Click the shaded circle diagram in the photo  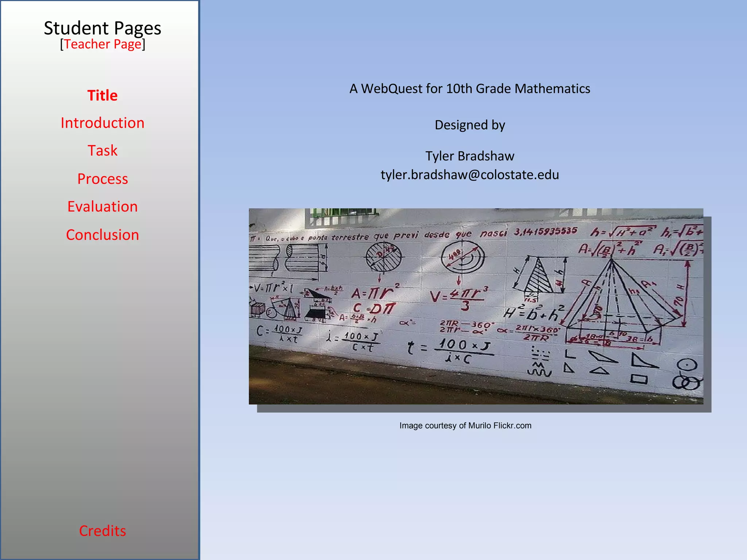(383, 257)
